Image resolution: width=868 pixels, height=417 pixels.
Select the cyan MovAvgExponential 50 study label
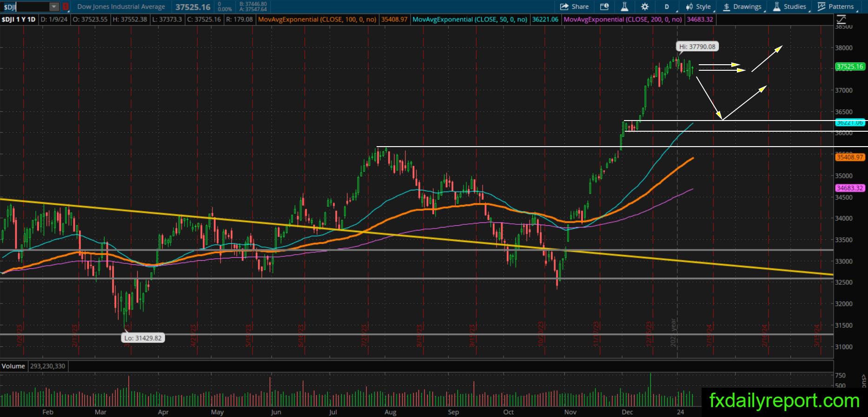(x=470, y=20)
